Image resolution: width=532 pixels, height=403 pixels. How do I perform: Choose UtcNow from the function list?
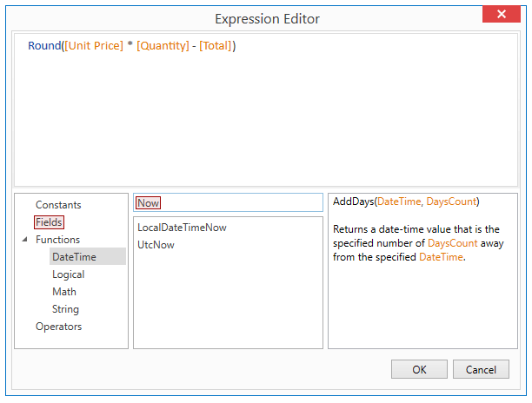(x=156, y=245)
